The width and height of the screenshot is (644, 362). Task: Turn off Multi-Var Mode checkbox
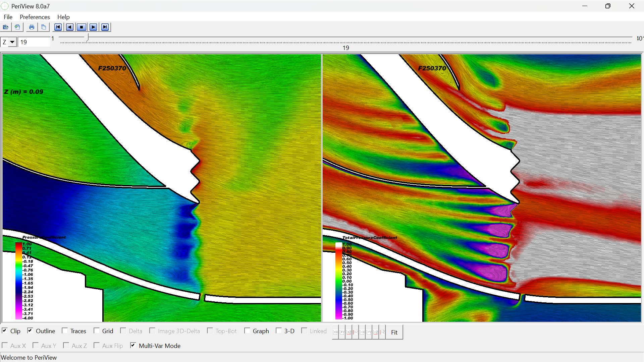pyautogui.click(x=133, y=345)
